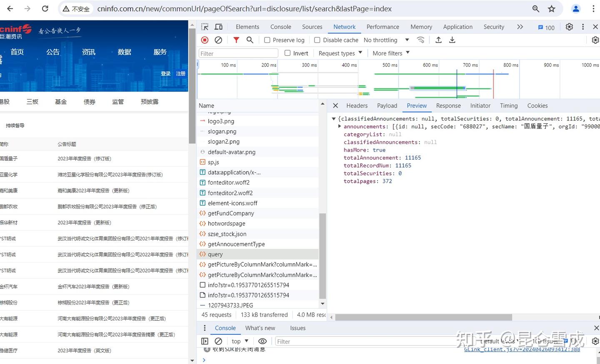Open the No throttling dropdown
This screenshot has height=364, width=600.
(x=386, y=40)
